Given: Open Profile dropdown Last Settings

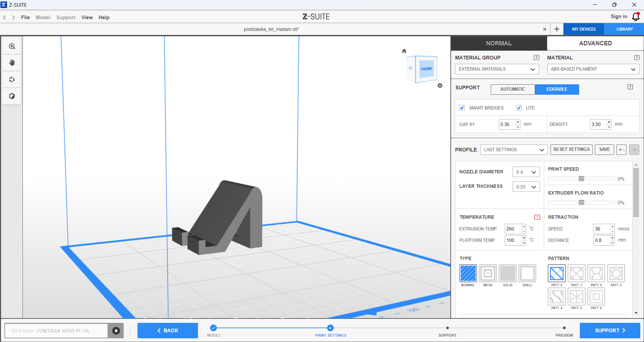Looking at the screenshot, I should [514, 150].
